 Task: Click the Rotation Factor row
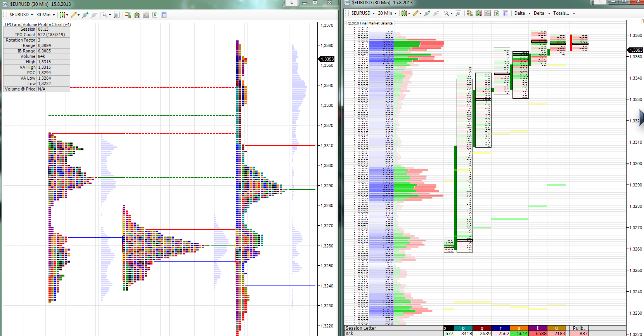(x=36, y=40)
